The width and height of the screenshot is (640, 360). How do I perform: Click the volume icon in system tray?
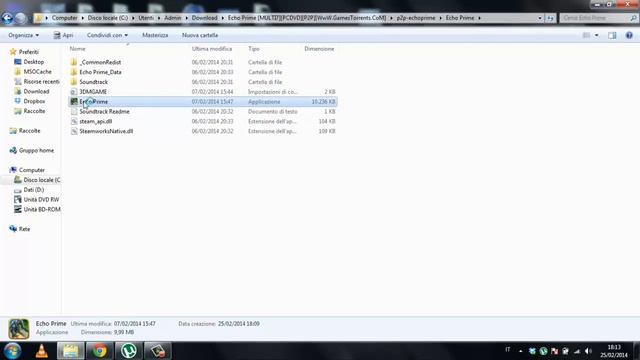(588, 351)
